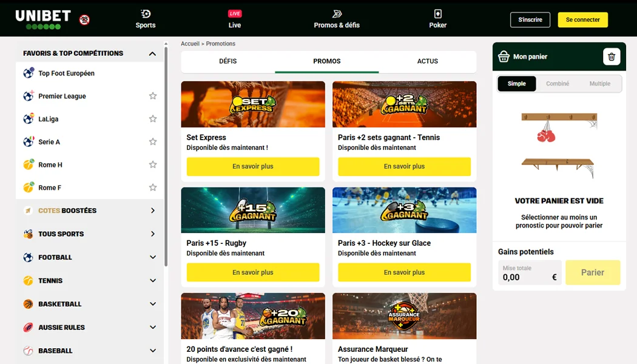Go to Accueil breadcrumb link

click(190, 44)
